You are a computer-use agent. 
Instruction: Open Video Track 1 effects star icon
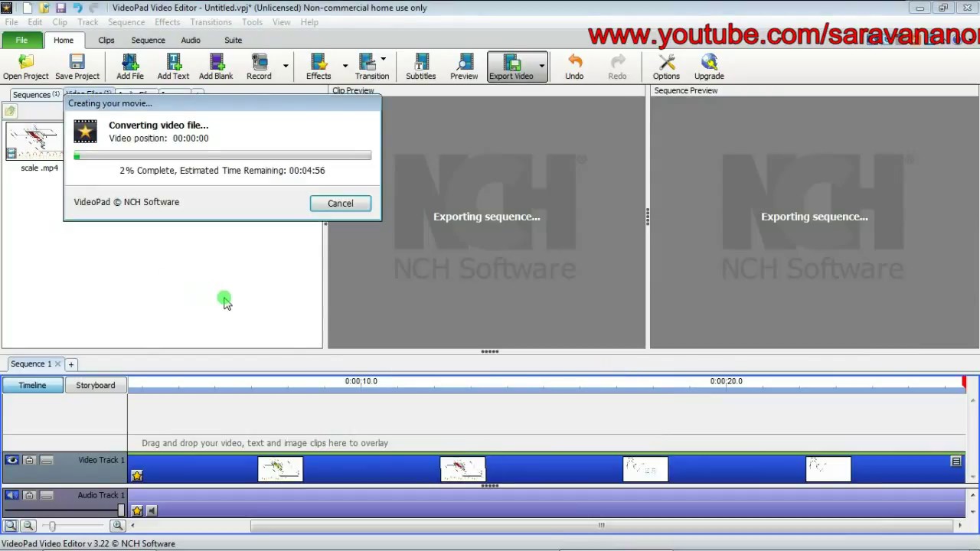click(x=137, y=475)
